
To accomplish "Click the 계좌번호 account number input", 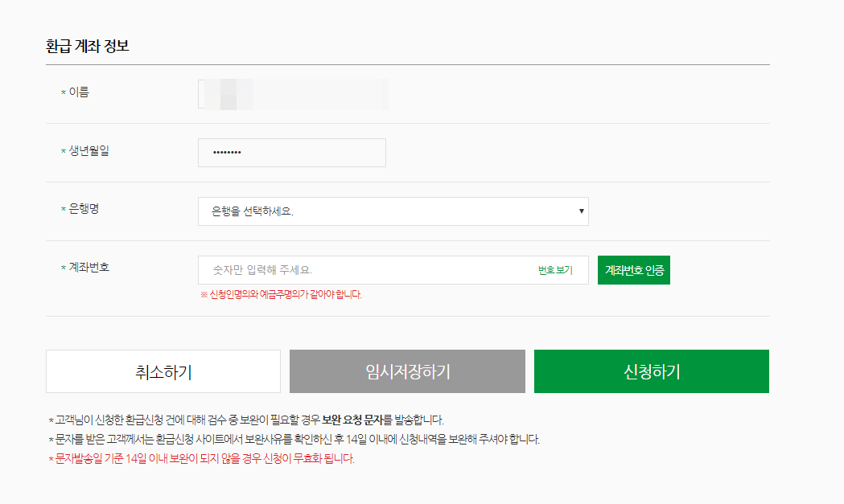I will coord(393,270).
